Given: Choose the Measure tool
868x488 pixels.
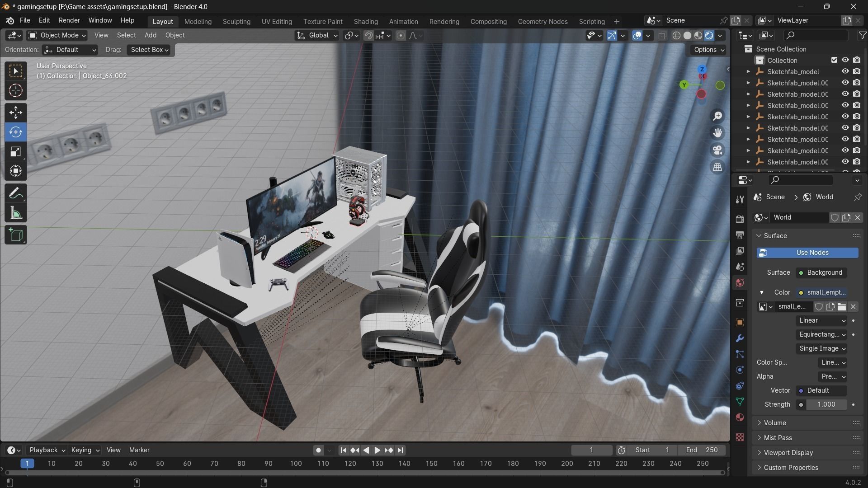Looking at the screenshot, I should tap(16, 213).
